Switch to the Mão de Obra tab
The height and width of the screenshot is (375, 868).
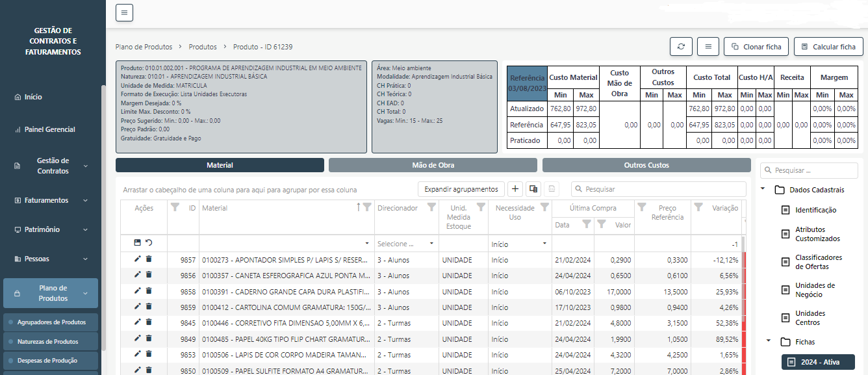[x=433, y=165]
